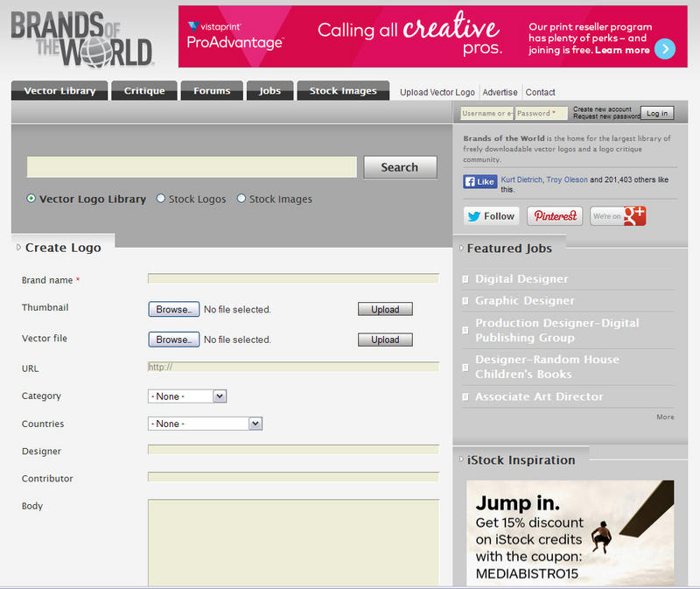Focus the main search text field
Screen dimensions: 700x589
click(192, 167)
